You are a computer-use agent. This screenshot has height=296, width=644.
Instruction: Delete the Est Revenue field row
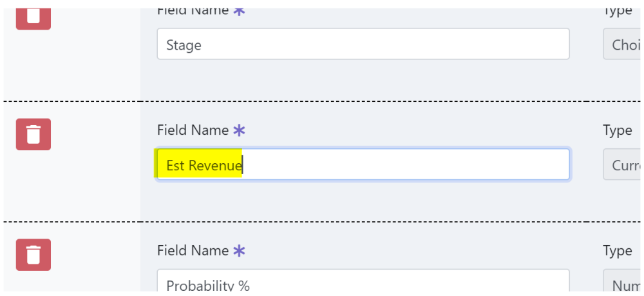[33, 135]
